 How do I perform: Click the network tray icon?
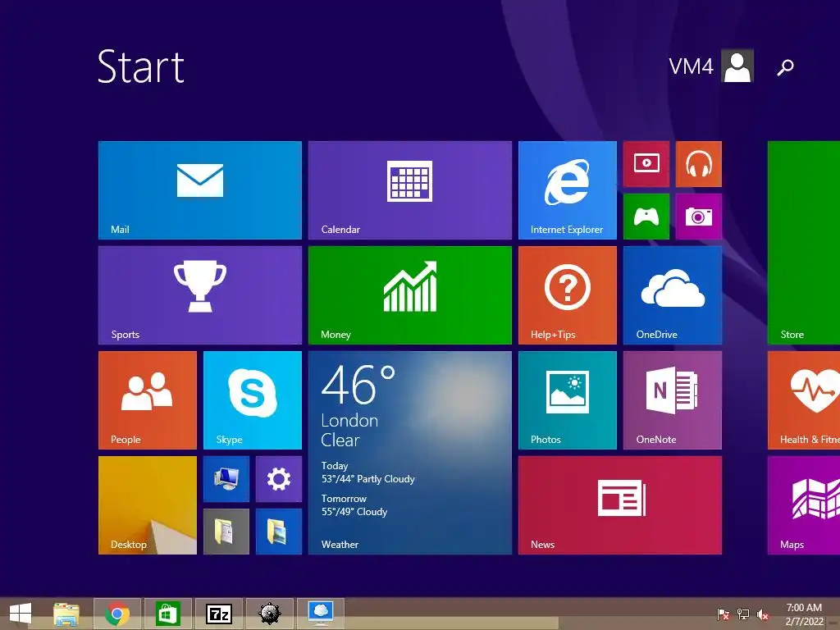click(x=743, y=614)
